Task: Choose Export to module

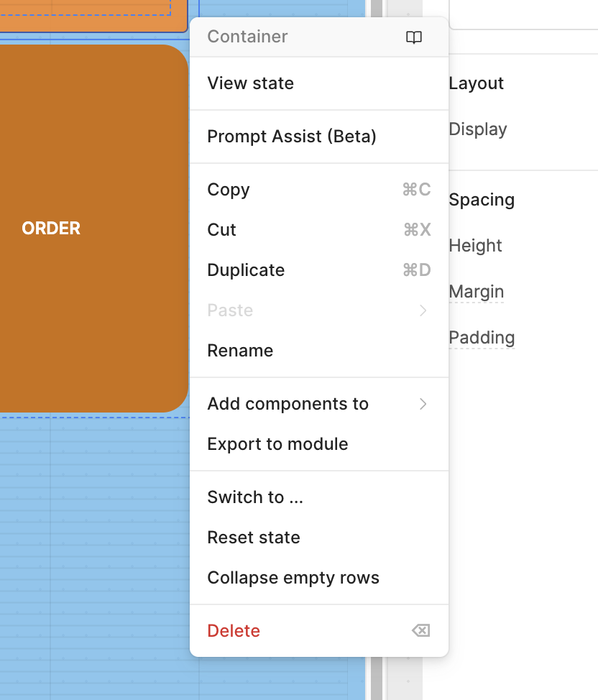Action: 277,444
